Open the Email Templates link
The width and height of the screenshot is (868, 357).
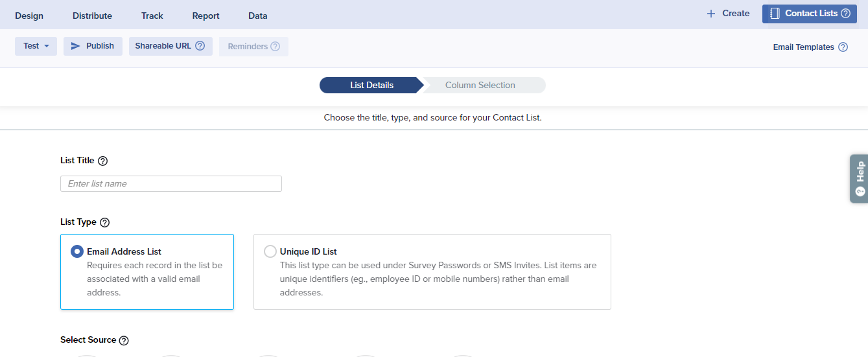[803, 47]
